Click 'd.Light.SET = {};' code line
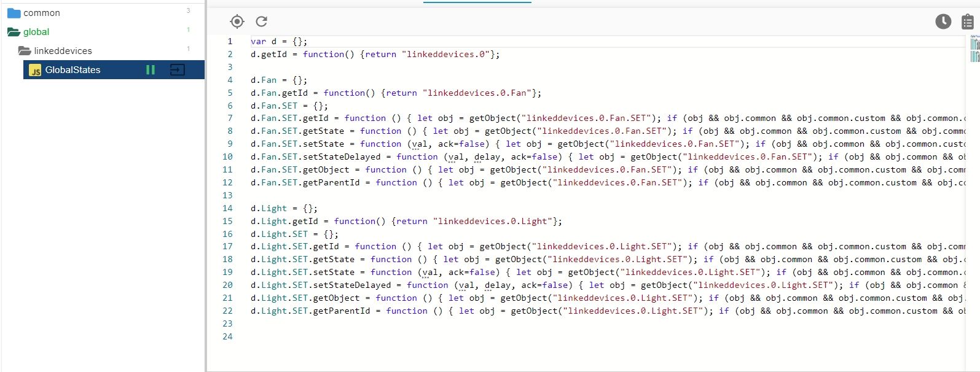The image size is (980, 372). 294,234
